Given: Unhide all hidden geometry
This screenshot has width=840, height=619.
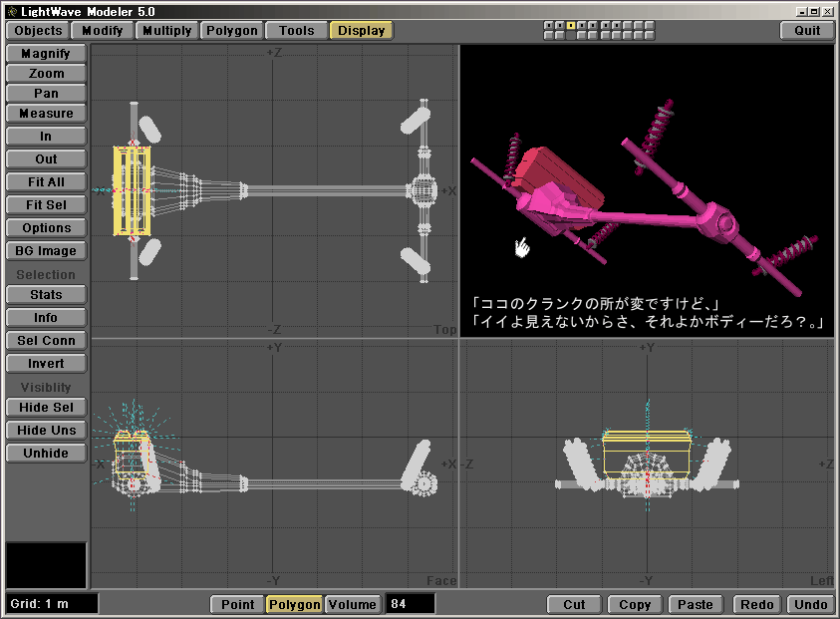Looking at the screenshot, I should click(x=46, y=453).
